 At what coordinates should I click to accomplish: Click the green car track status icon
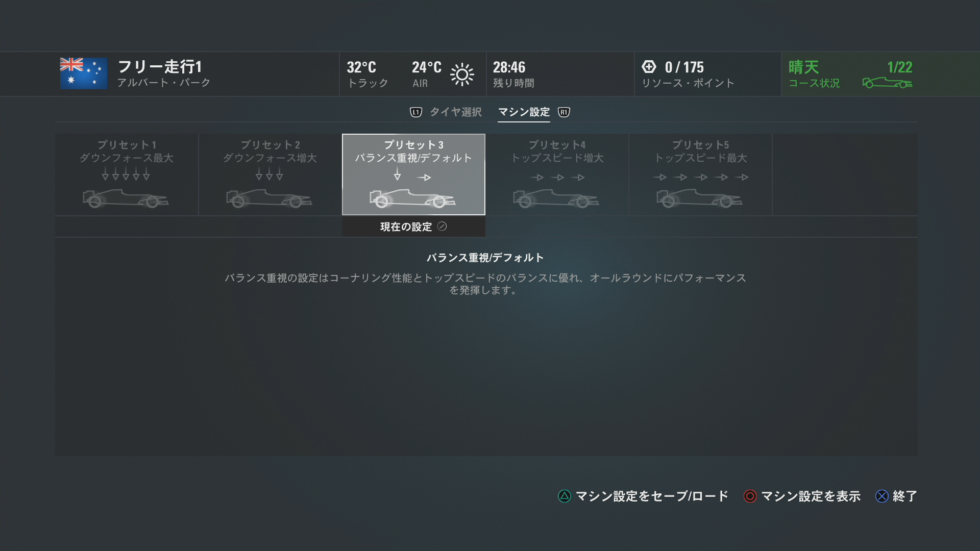887,83
